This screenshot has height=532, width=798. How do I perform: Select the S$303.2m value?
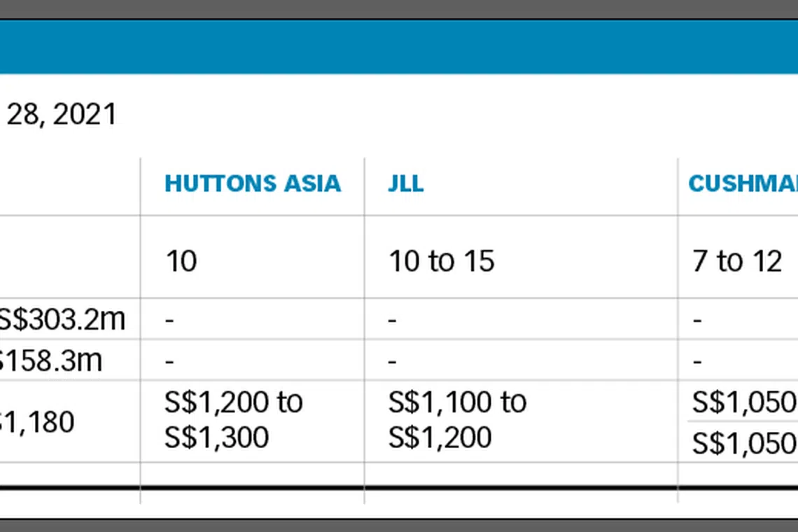point(62,319)
